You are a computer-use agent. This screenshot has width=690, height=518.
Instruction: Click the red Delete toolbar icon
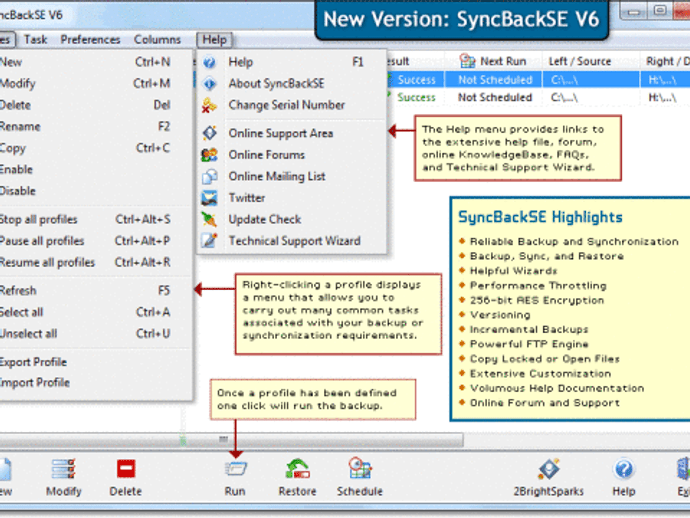[x=126, y=469]
